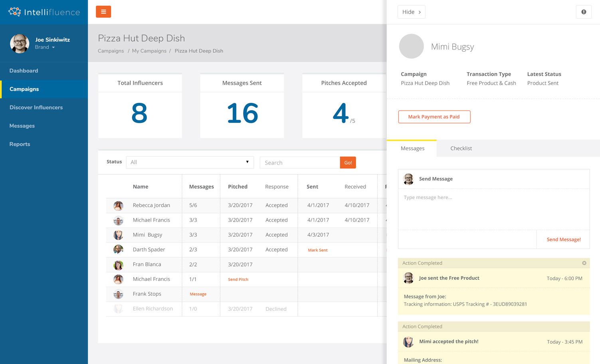
Task: Click the Total Influencers card value 8
Action: [139, 113]
